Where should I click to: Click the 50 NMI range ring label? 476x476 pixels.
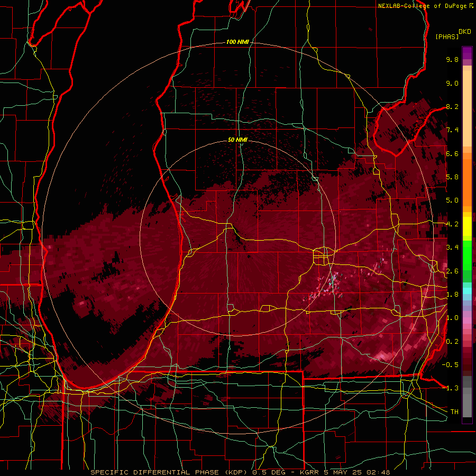pos(237,140)
